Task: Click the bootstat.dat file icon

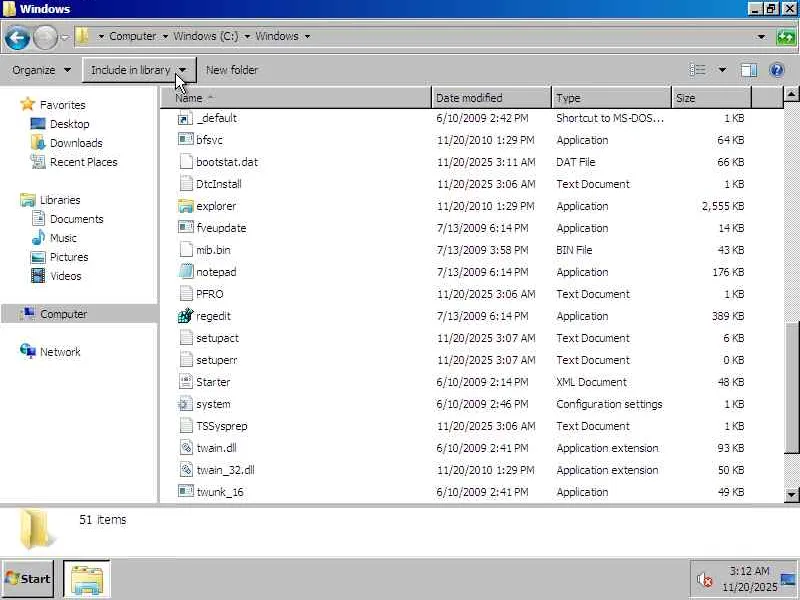Action: coord(186,162)
